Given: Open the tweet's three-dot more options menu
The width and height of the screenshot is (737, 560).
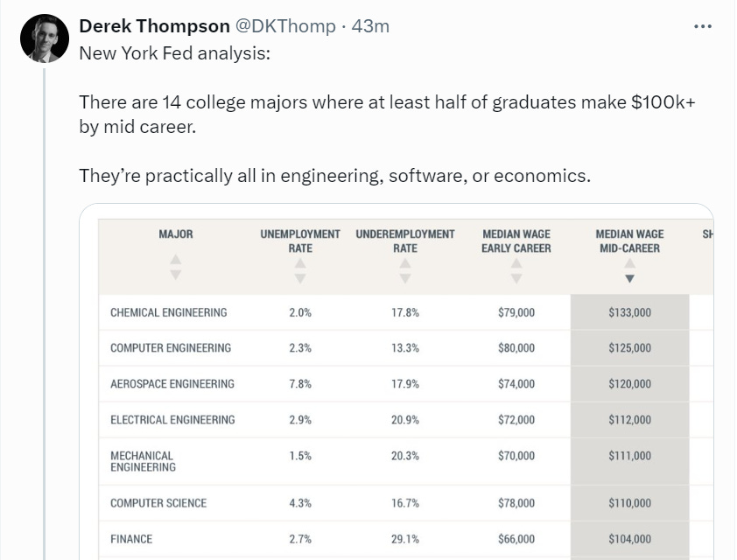Looking at the screenshot, I should [702, 26].
